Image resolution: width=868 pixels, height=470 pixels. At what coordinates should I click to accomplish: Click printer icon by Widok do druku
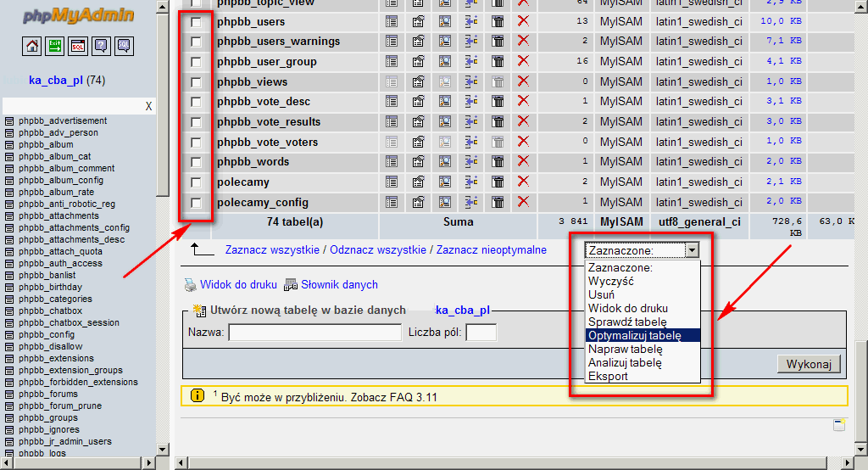(191, 285)
